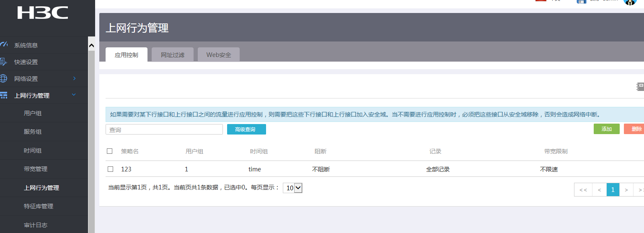Image resolution: width=644 pixels, height=233 pixels.
Task: Open 审计日志 in the sidebar
Action: (x=36, y=225)
